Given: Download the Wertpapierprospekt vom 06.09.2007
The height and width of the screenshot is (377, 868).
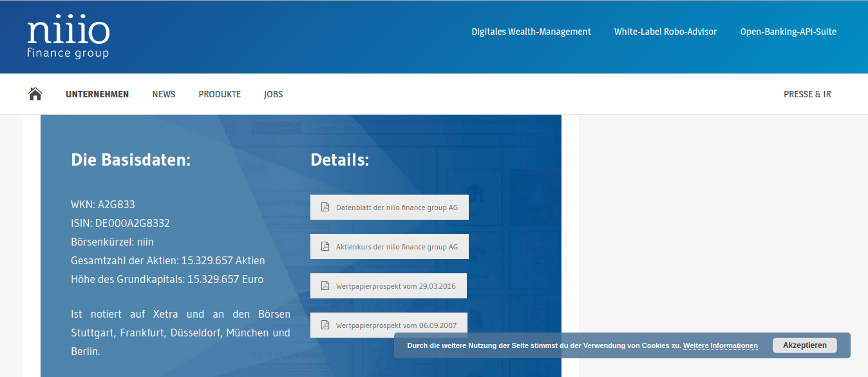Looking at the screenshot, I should [397, 325].
